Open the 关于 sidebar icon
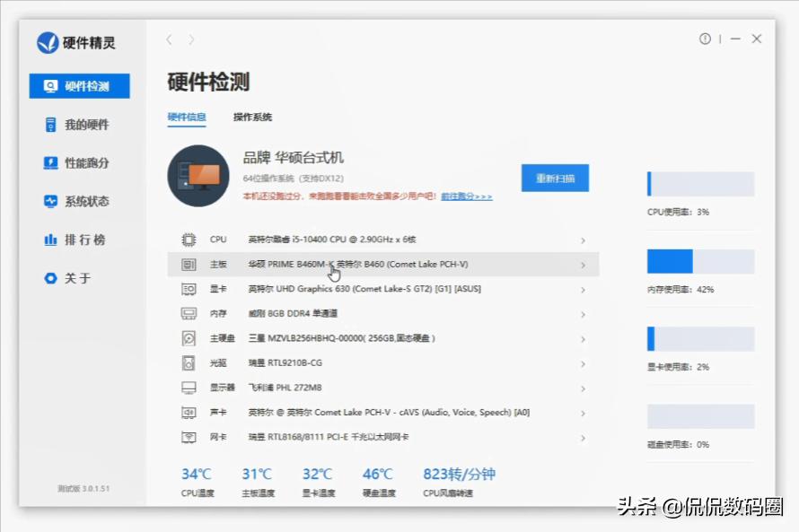The image size is (799, 532). [x=51, y=278]
